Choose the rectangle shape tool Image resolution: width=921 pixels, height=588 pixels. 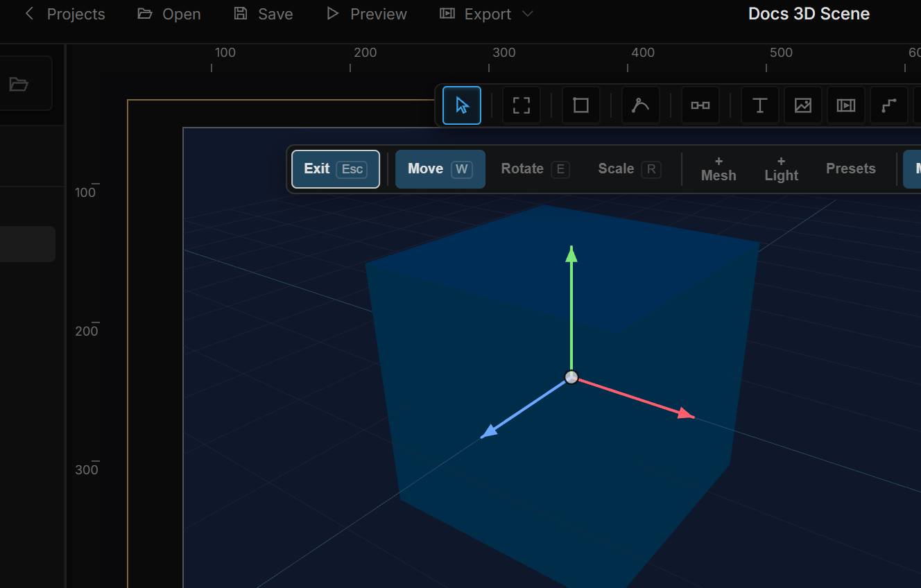point(581,105)
